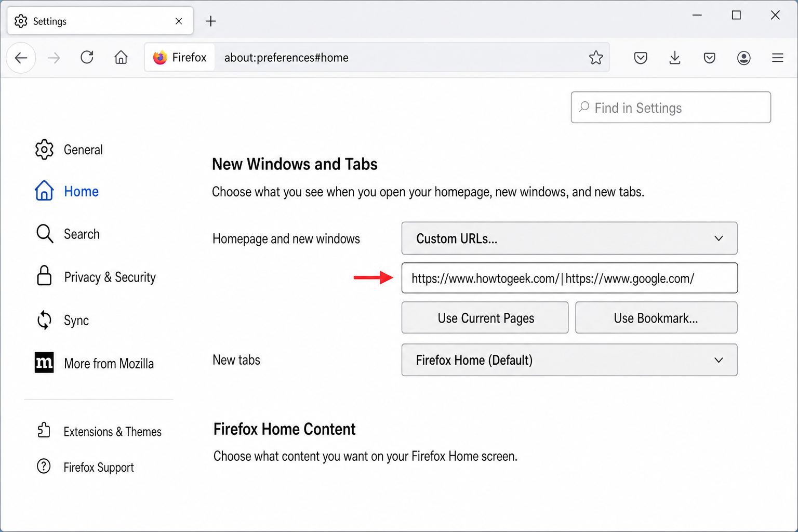Click the homepage URLs text field
Viewport: 798px width, 532px height.
(569, 278)
